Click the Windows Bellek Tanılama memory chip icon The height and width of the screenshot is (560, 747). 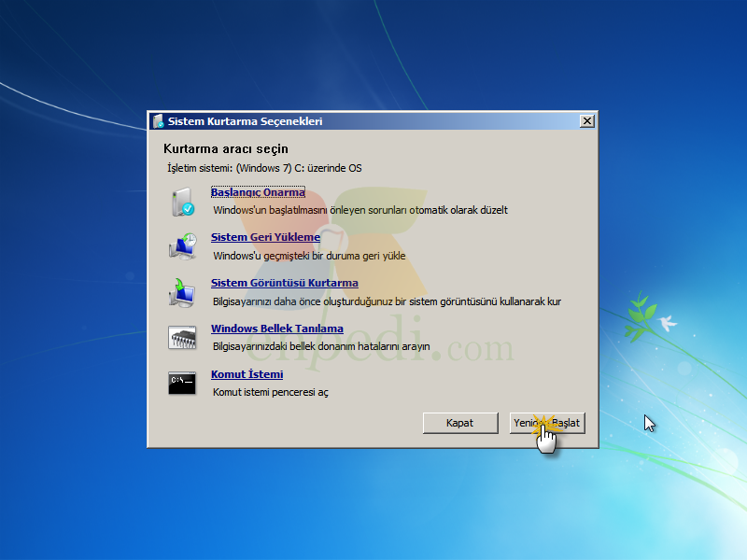[x=182, y=338]
